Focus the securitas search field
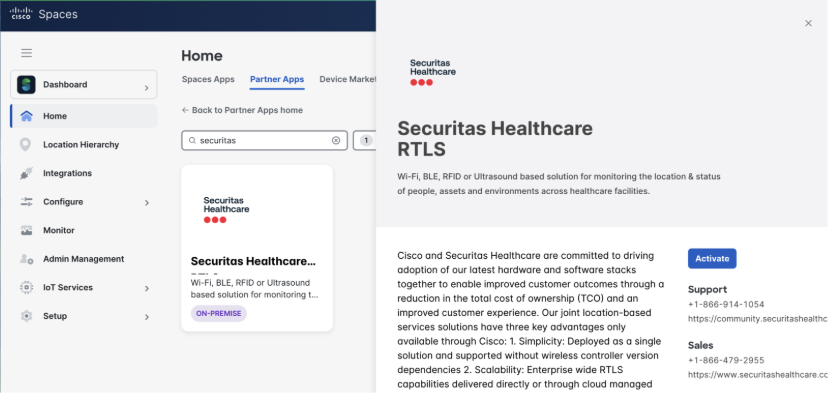Viewport: 831px width, 401px height. pos(260,141)
